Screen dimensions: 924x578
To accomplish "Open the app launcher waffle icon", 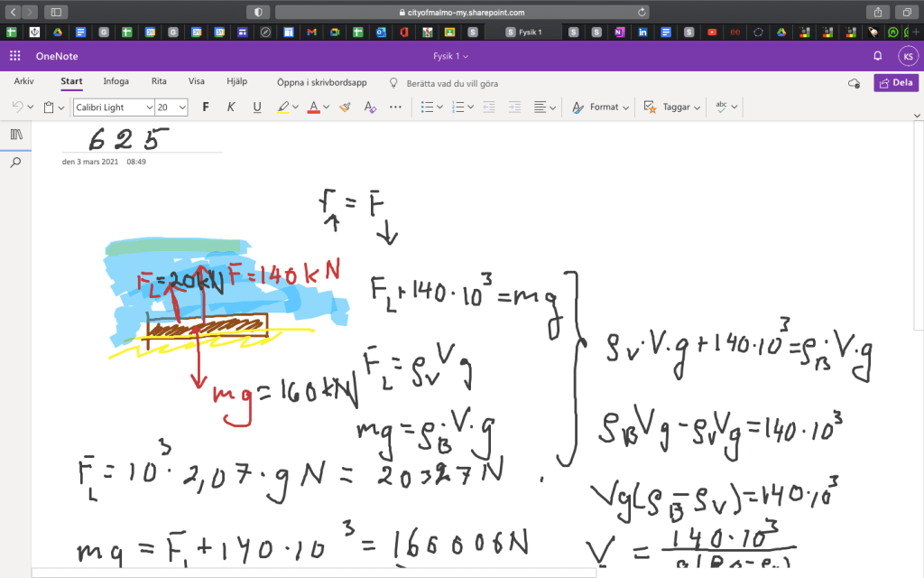I will pyautogui.click(x=15, y=56).
